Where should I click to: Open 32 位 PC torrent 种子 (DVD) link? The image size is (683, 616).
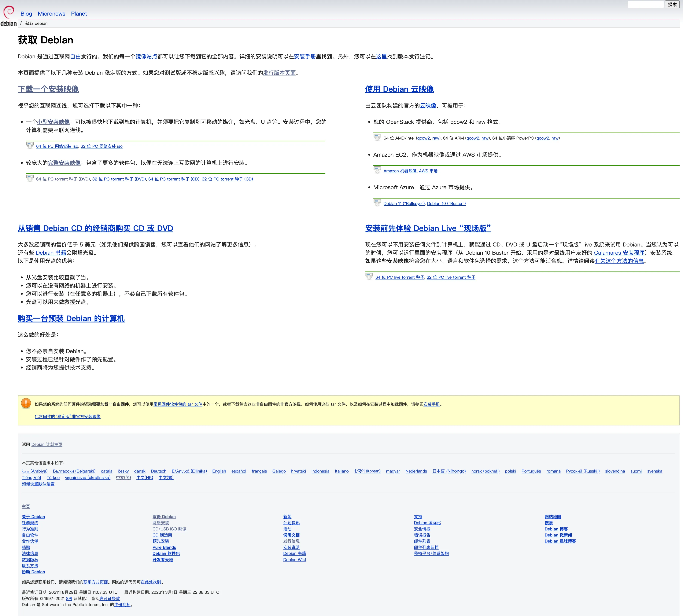point(119,179)
